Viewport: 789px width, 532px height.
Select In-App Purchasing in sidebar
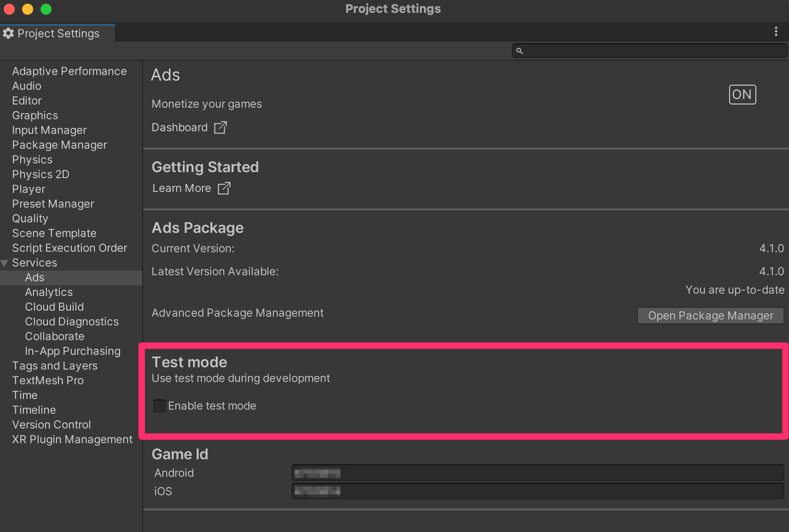(73, 351)
